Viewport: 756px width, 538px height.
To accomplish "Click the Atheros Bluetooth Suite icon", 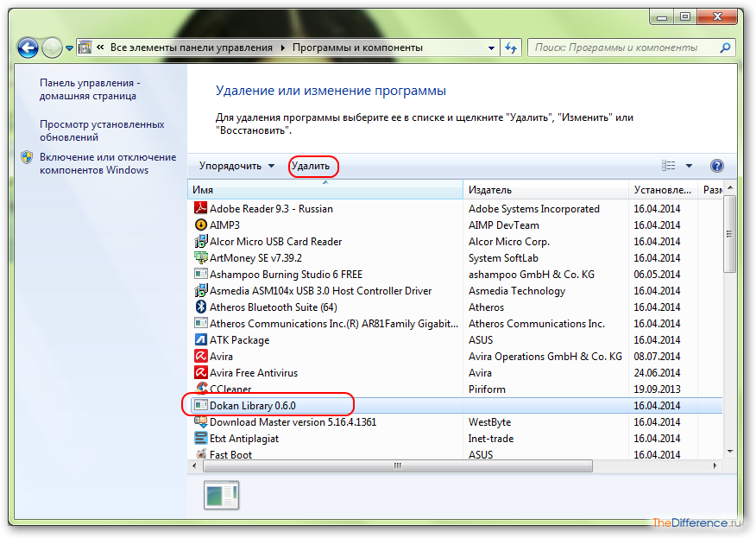I will pyautogui.click(x=200, y=307).
